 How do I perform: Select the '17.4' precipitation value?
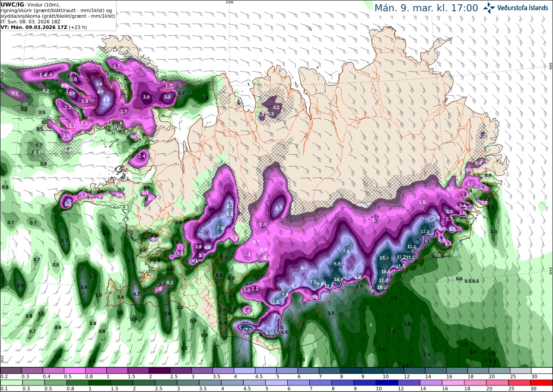[x=384, y=280]
